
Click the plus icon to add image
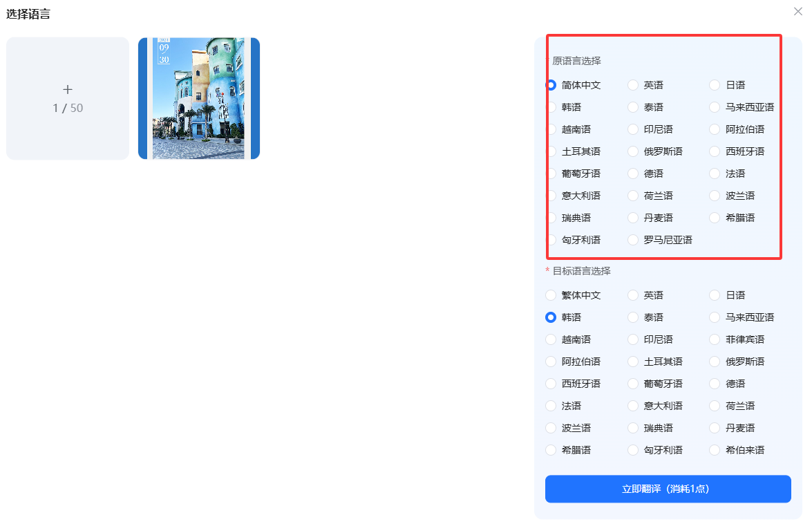click(68, 90)
